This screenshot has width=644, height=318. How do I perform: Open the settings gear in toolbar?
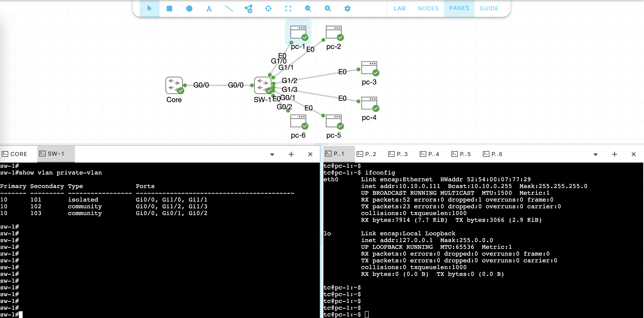point(347,9)
